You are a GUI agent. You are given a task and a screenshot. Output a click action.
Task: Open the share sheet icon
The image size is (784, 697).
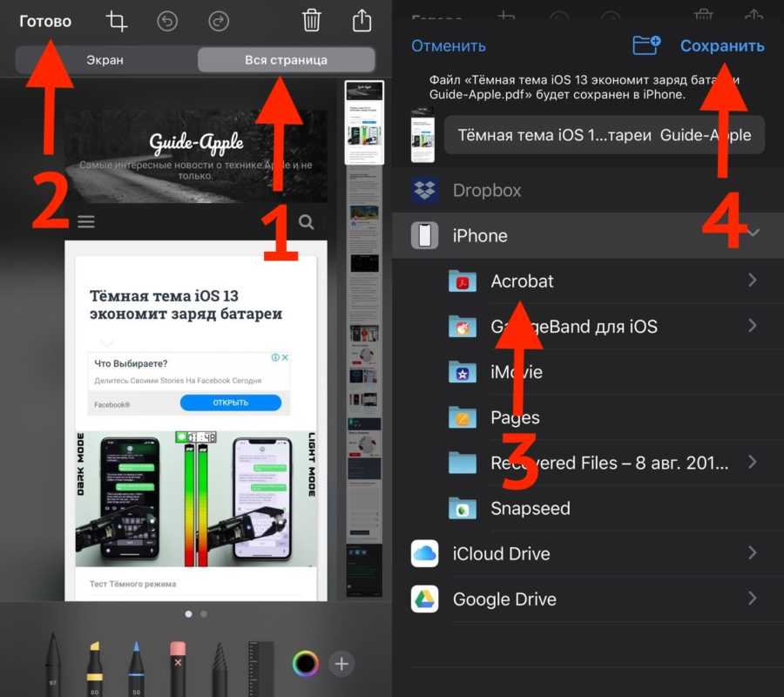click(362, 21)
